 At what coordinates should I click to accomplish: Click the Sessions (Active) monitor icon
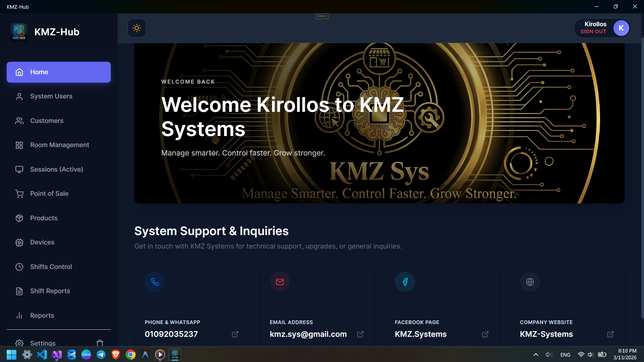(19, 169)
